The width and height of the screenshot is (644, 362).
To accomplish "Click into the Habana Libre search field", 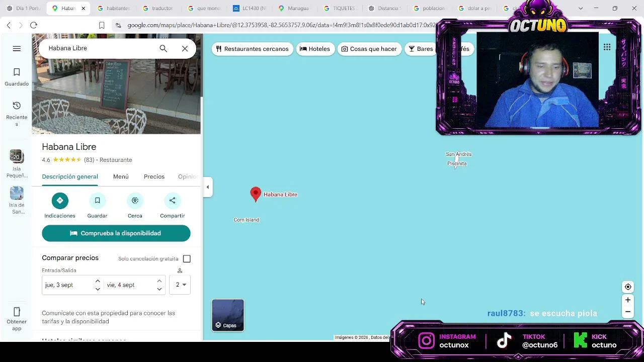I will point(100,48).
